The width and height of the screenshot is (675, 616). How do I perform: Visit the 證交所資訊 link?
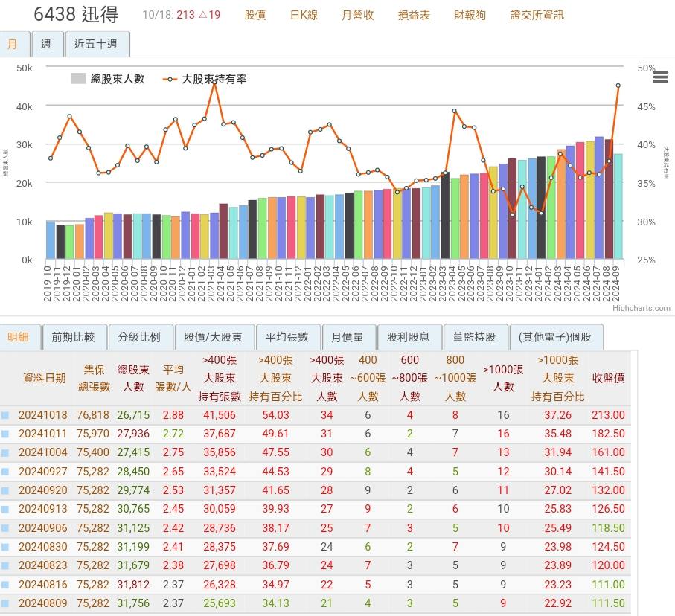(x=537, y=15)
